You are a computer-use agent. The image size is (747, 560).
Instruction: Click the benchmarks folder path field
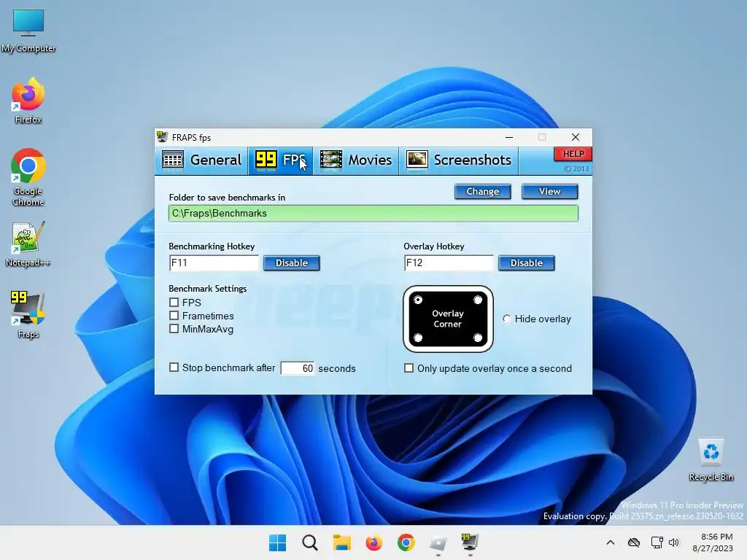pos(373,214)
